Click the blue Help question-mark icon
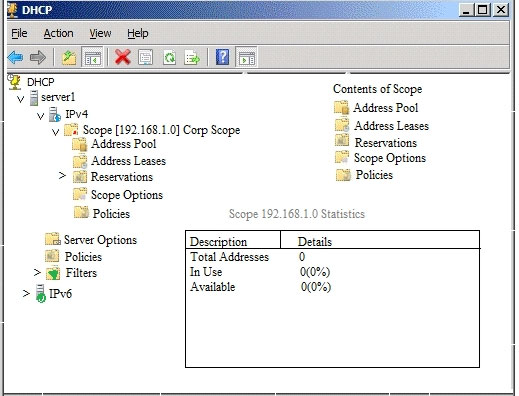 pyautogui.click(x=222, y=57)
